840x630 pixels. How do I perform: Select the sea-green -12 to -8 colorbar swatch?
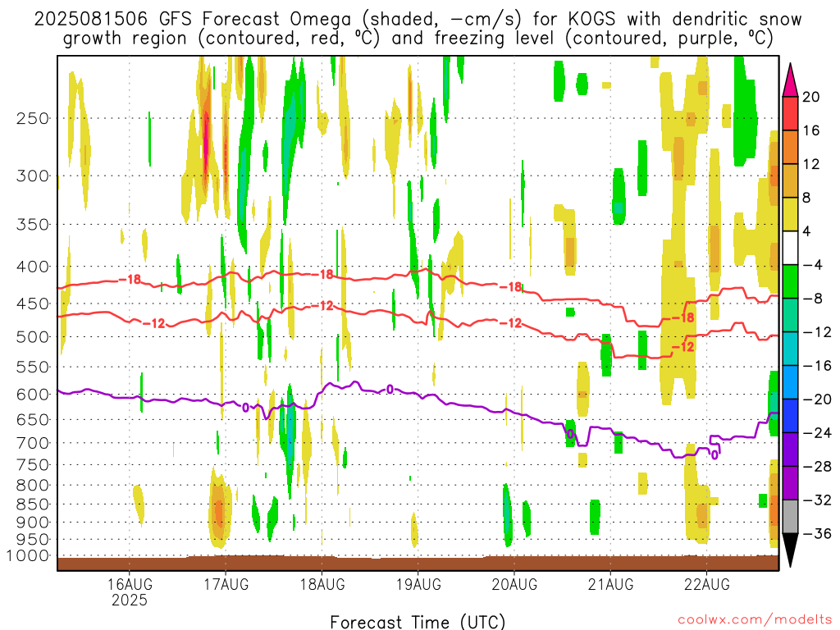(x=790, y=315)
